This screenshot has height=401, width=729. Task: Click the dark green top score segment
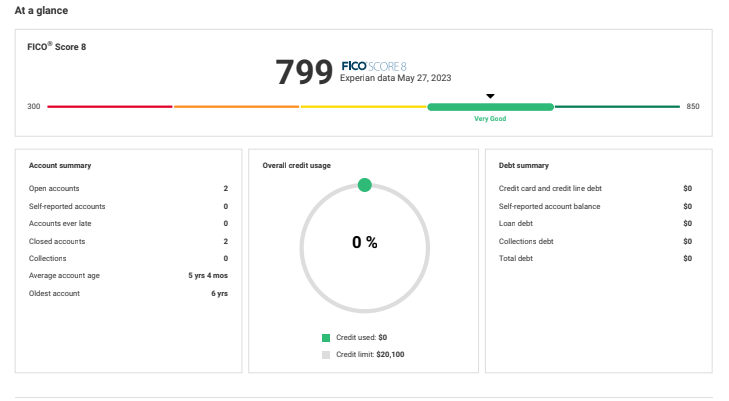coord(617,107)
